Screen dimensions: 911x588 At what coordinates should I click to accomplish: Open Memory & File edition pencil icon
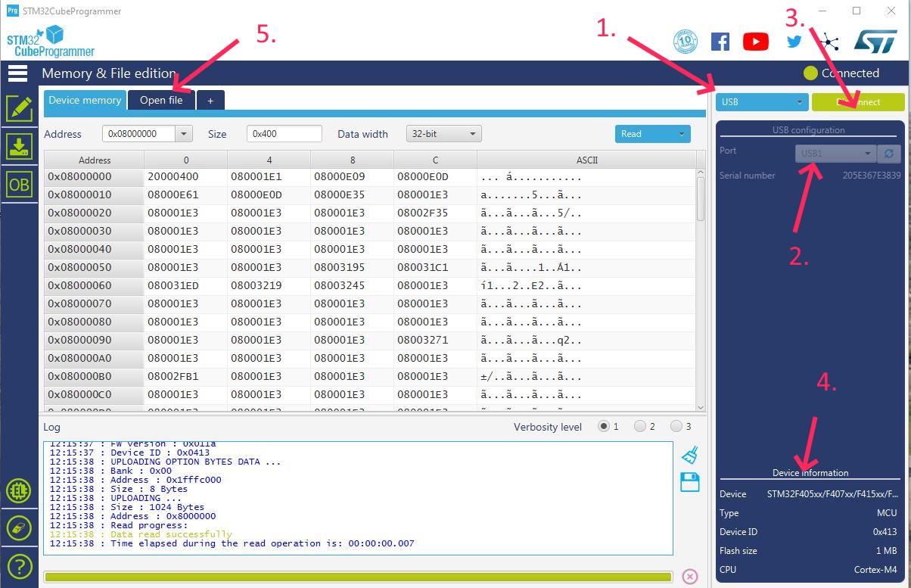(x=19, y=110)
